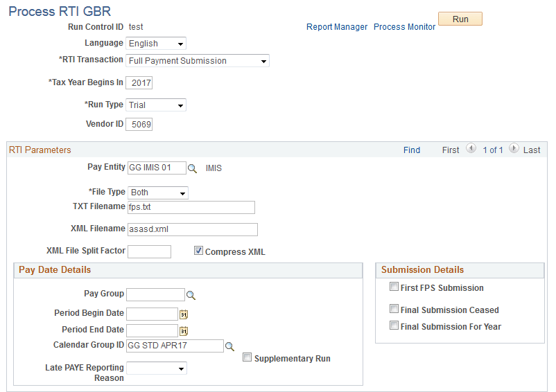
Task: Click the 'IMIS' pay entity description
Action: [x=214, y=168]
